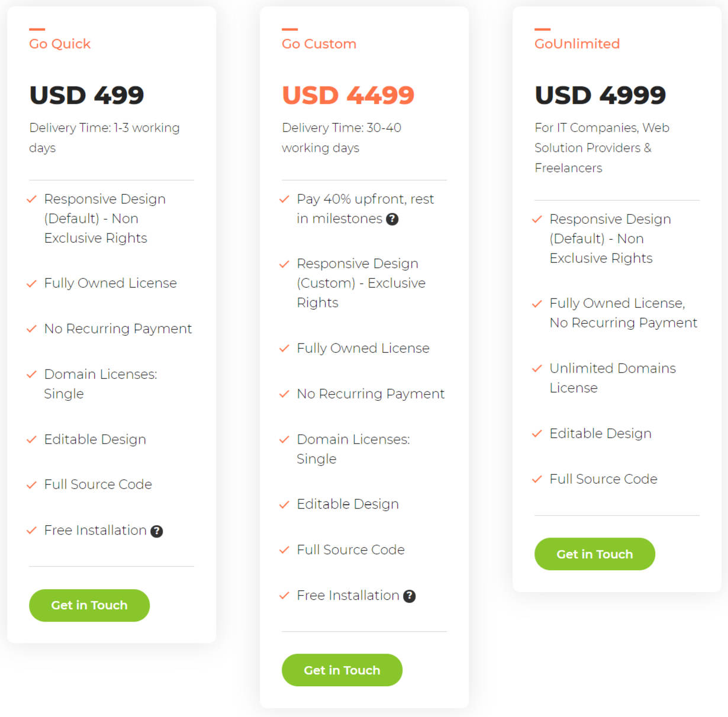Select the Go Quick plan title
Image resolution: width=728 pixels, height=717 pixels.
coord(59,43)
